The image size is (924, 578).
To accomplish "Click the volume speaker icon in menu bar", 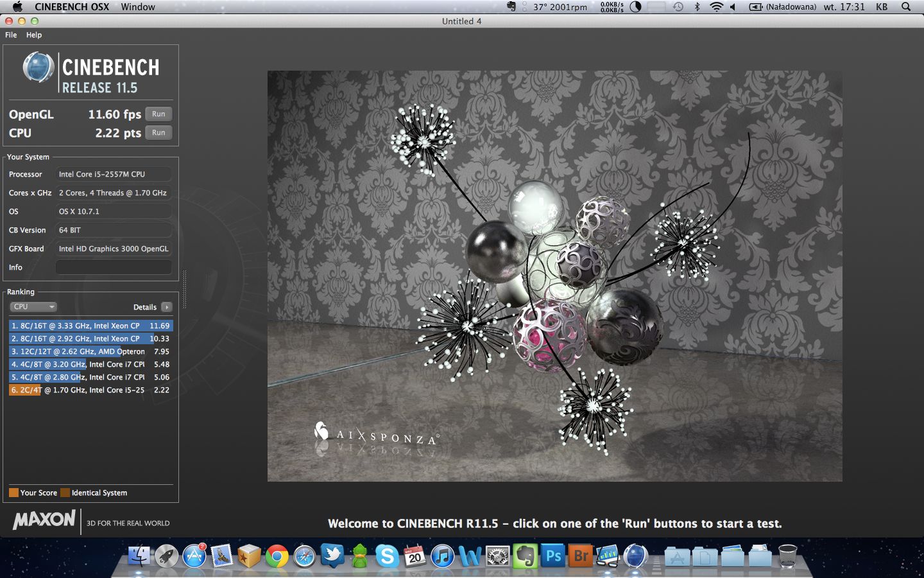I will click(733, 6).
